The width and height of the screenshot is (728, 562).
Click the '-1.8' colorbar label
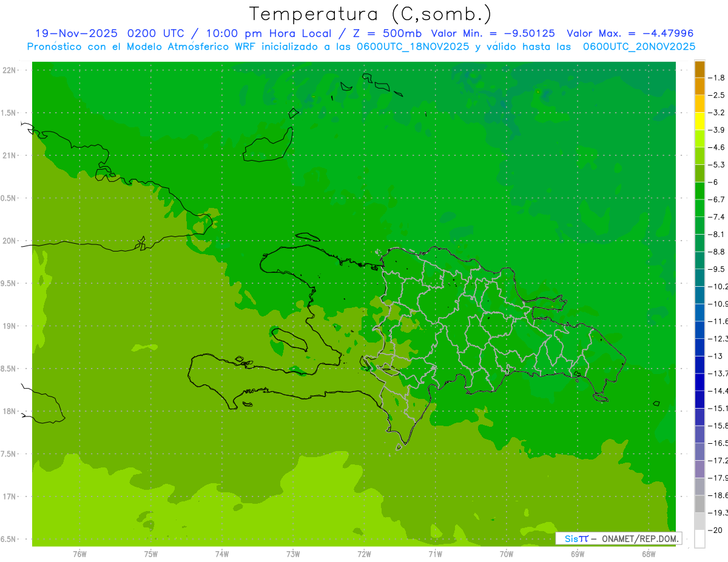click(716, 78)
